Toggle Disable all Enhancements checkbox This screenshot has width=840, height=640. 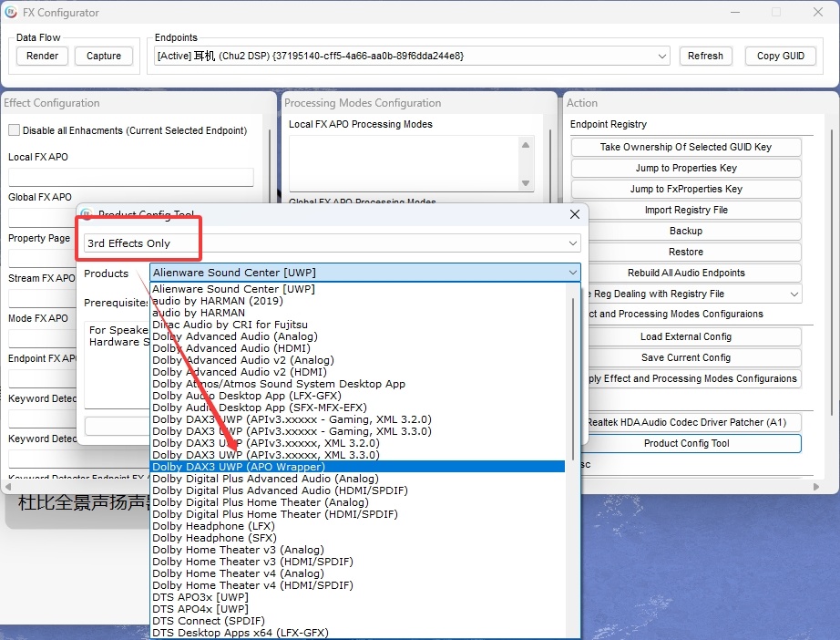point(15,130)
